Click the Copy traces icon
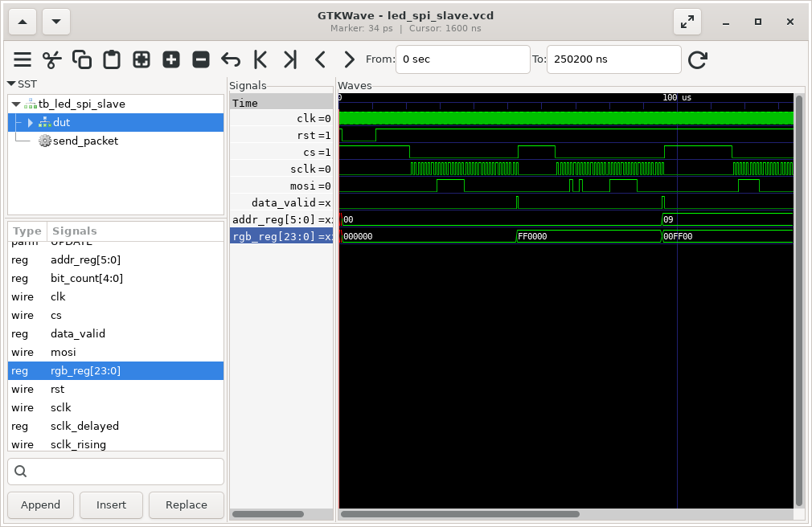 coord(82,59)
